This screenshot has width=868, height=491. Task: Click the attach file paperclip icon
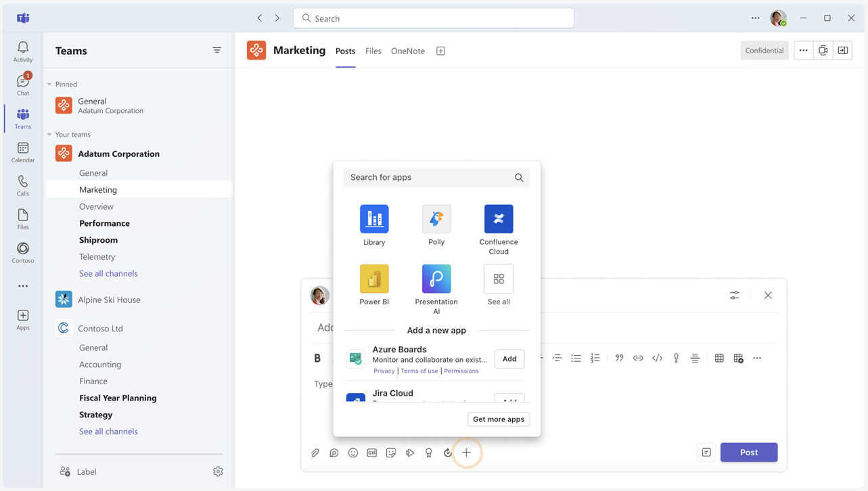click(315, 453)
